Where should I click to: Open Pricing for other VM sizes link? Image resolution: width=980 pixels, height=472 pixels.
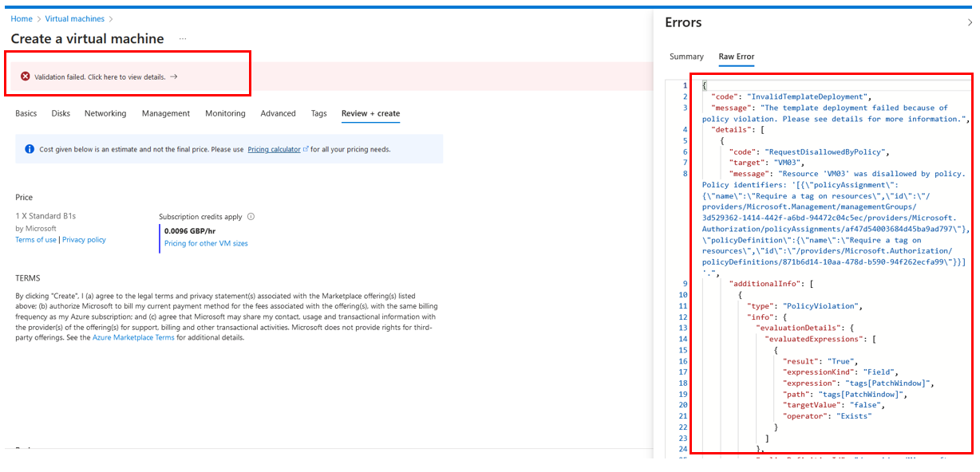pos(206,243)
